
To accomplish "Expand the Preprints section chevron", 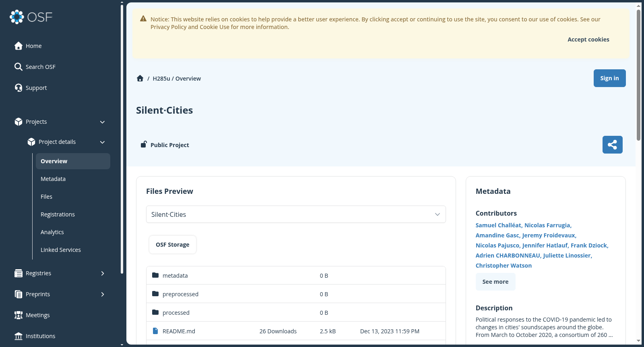I will [x=102, y=294].
